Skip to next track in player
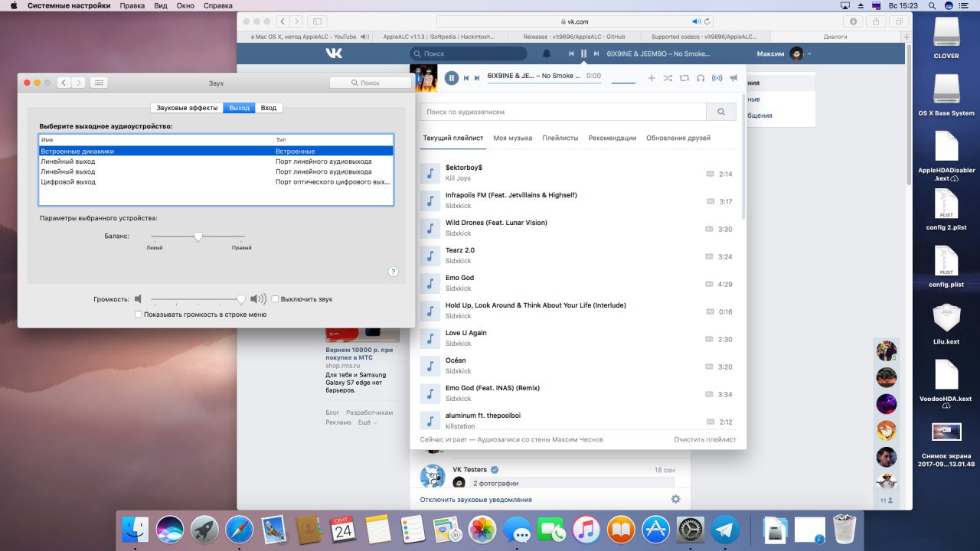 (x=477, y=78)
